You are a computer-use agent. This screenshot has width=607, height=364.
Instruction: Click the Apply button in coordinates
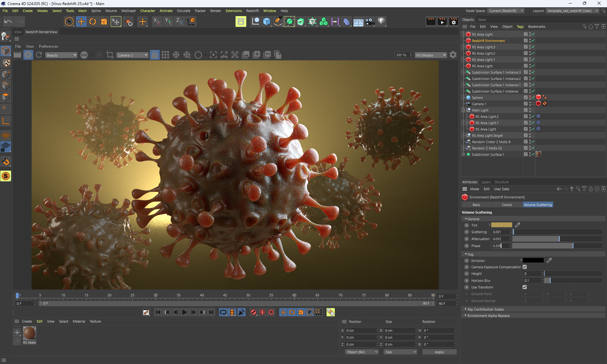(x=439, y=352)
